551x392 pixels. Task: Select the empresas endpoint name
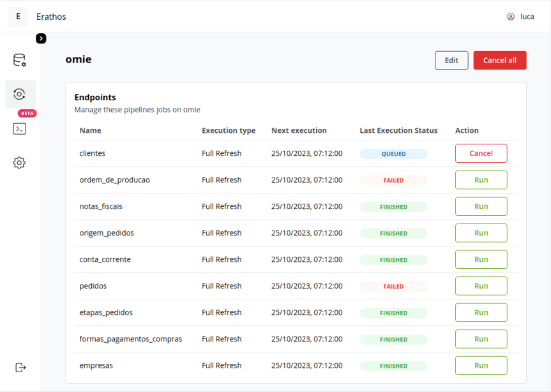96,365
